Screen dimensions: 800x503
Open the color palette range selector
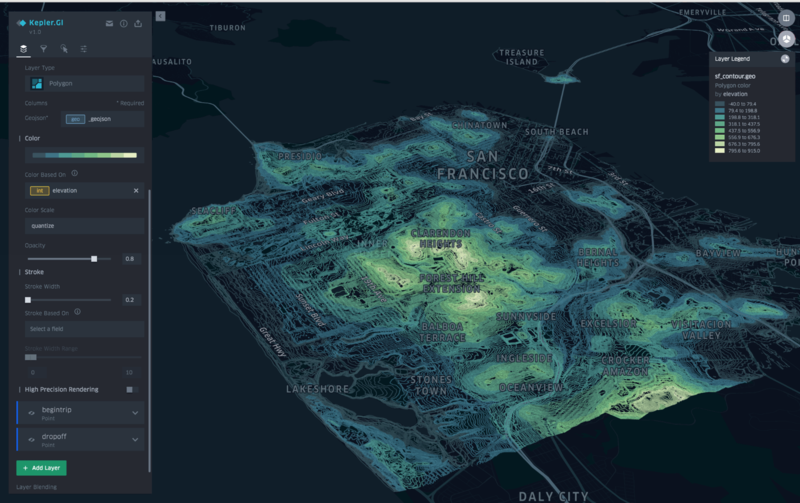(x=85, y=155)
